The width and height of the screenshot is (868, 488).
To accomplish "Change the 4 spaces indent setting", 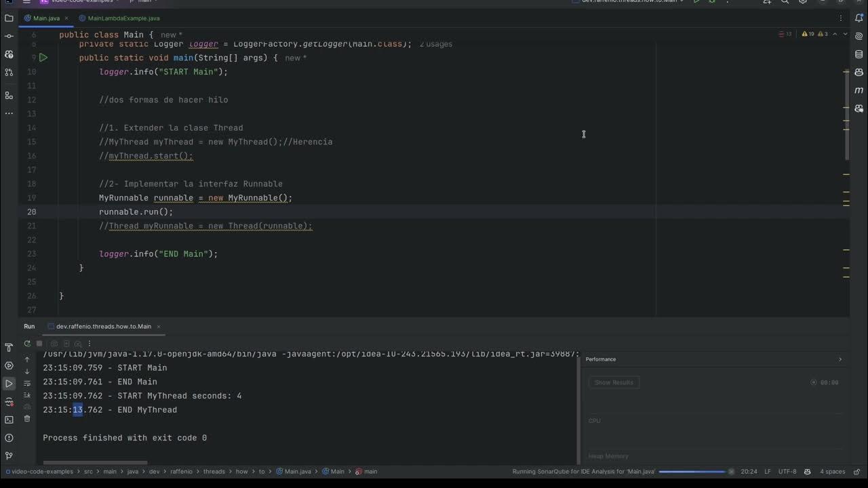I will 832,471.
